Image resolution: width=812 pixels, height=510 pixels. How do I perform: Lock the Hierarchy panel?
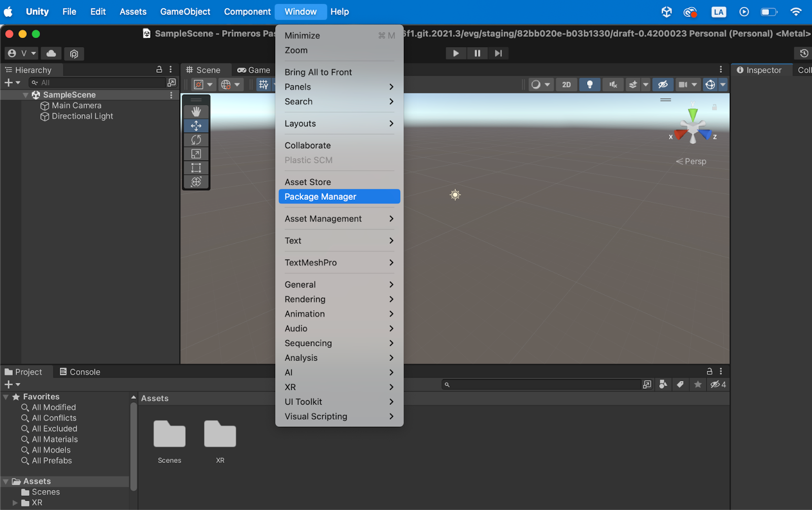pos(159,70)
